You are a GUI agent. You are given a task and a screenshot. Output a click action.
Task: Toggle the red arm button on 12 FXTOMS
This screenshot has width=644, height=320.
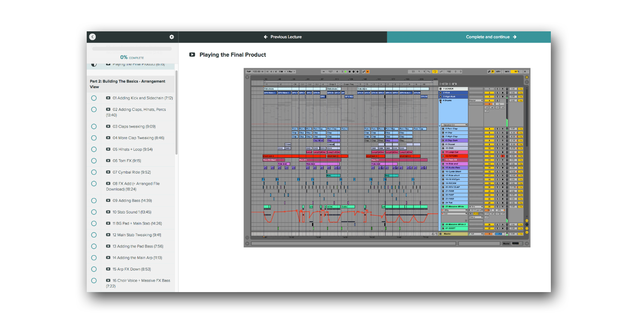coord(503,156)
